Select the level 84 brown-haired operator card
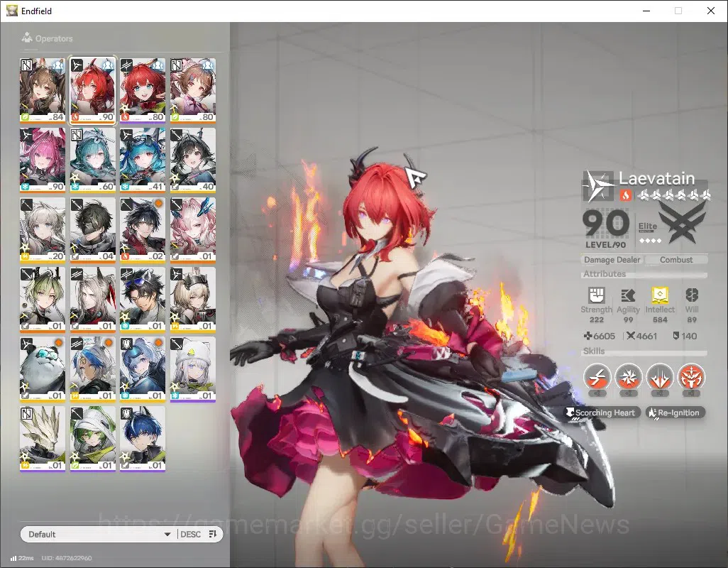 click(43, 90)
